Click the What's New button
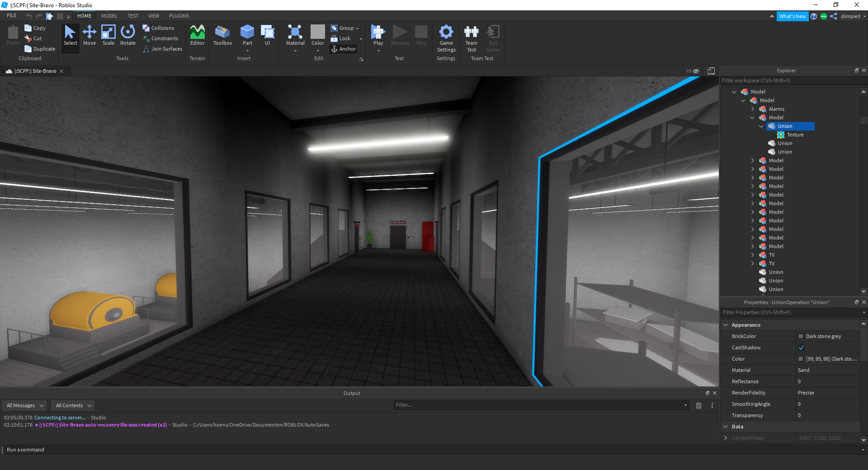The height and width of the screenshot is (470, 868). 793,16
